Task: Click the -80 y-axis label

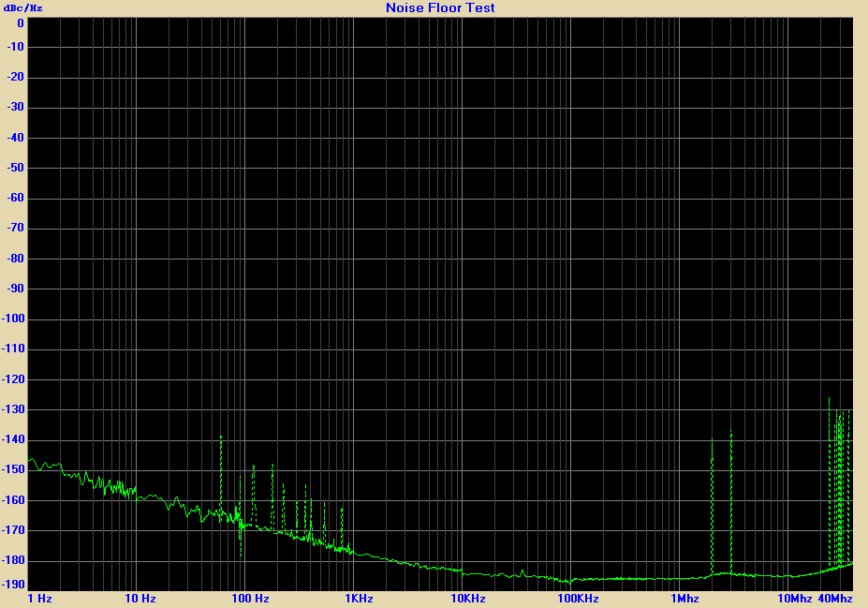Action: tap(16, 258)
